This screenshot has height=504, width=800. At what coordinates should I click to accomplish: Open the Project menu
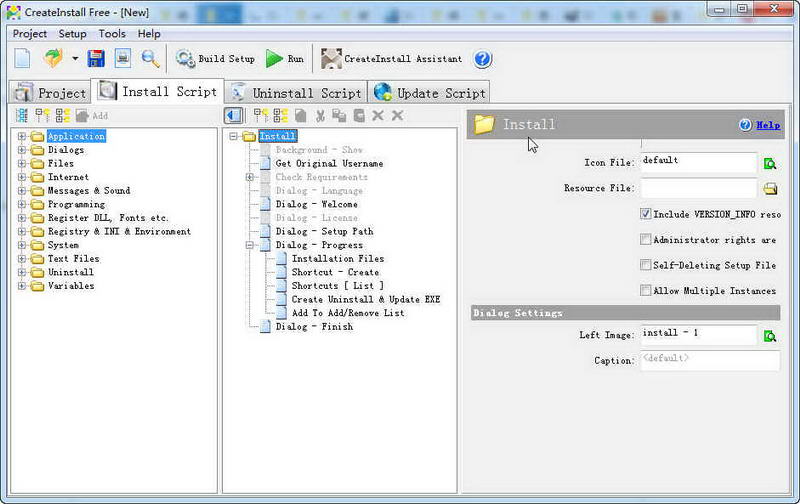click(30, 34)
